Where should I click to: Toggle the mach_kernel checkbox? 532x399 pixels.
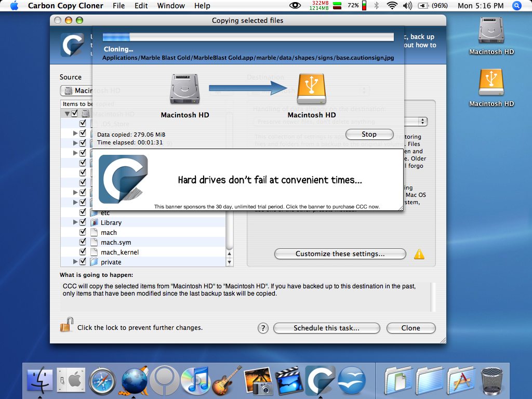tap(83, 251)
